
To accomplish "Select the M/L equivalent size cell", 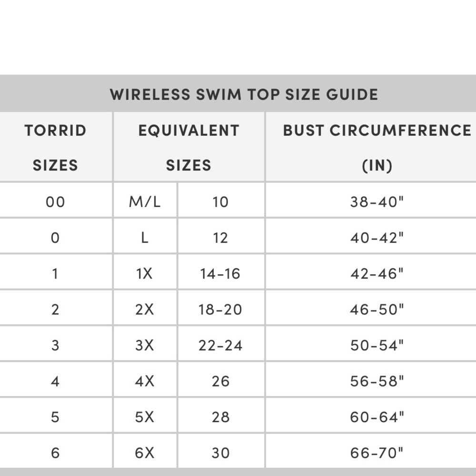I will 145,202.
